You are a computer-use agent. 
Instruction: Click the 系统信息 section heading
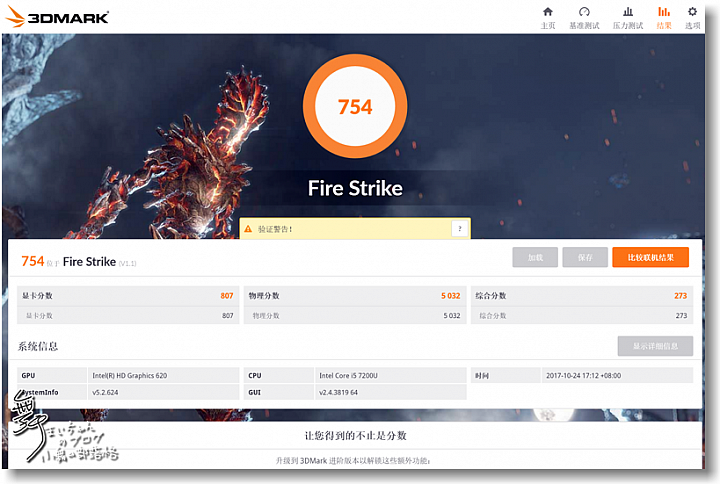[38, 346]
